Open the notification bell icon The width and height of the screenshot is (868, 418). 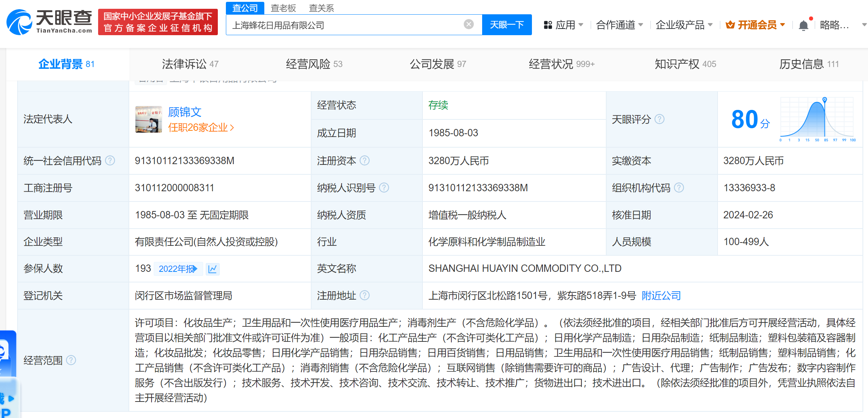(x=803, y=25)
